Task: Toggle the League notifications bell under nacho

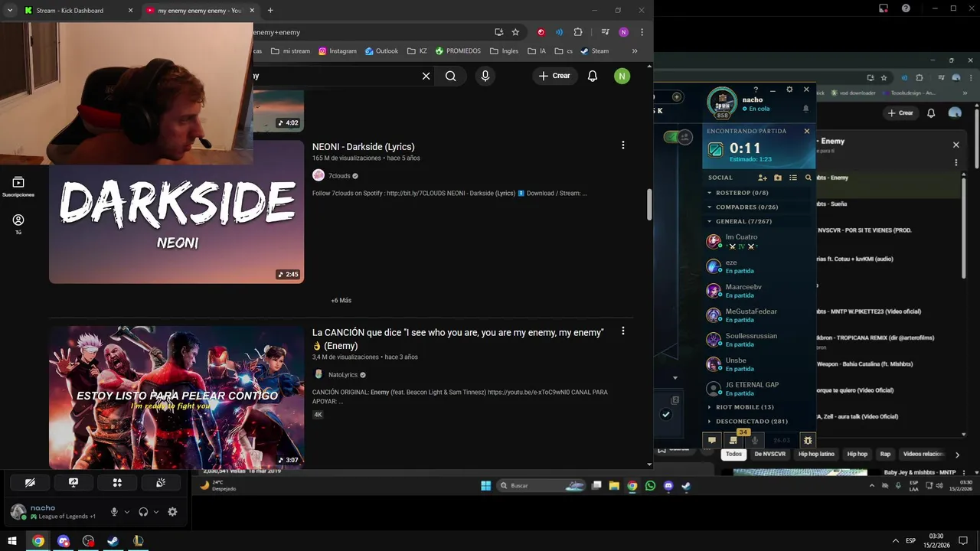Action: click(805, 109)
